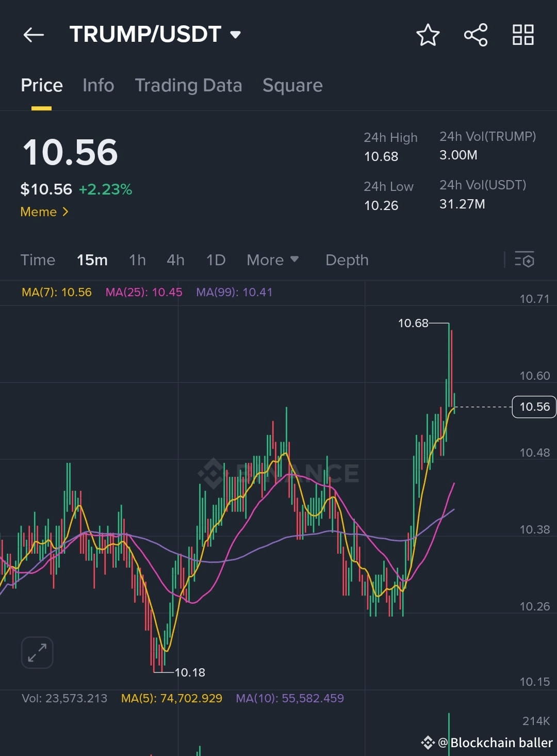Open the four-square grid icon
The width and height of the screenshot is (557, 756).
click(x=523, y=35)
